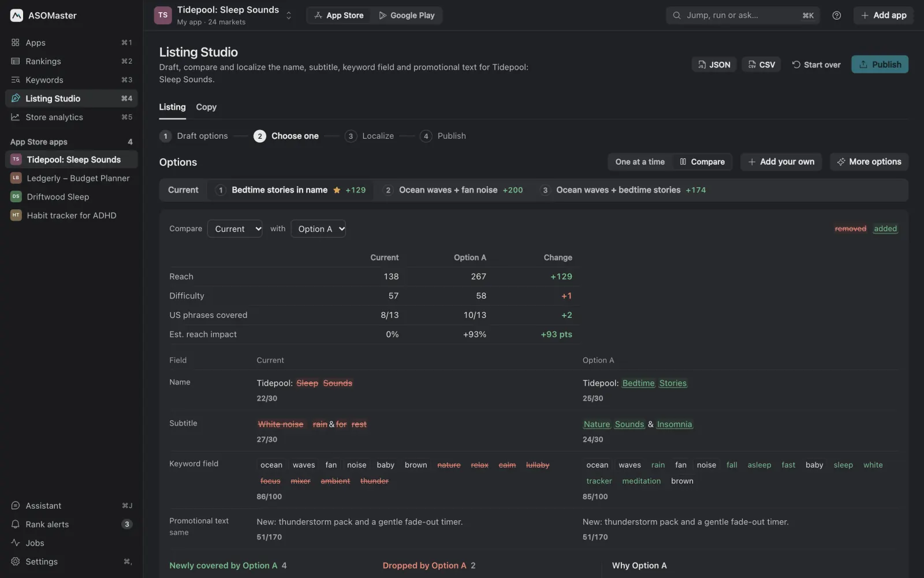
Task: Switch to the App Store platform
Action: 339,16
